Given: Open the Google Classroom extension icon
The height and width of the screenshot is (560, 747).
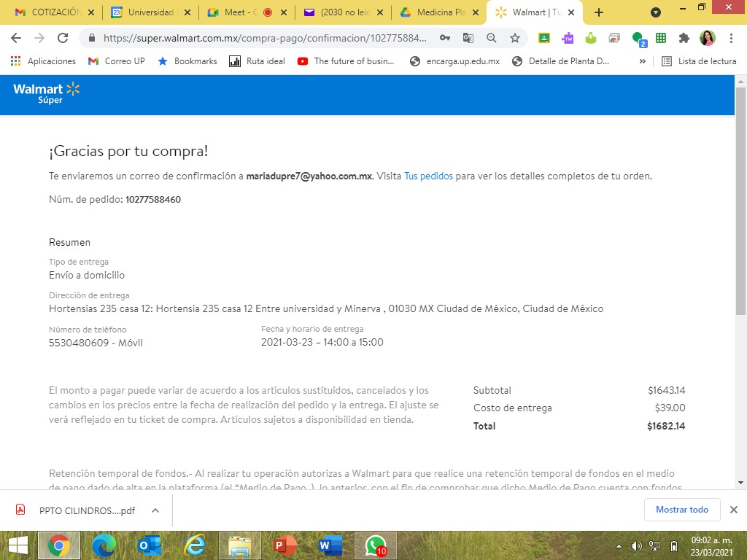Looking at the screenshot, I should (544, 38).
